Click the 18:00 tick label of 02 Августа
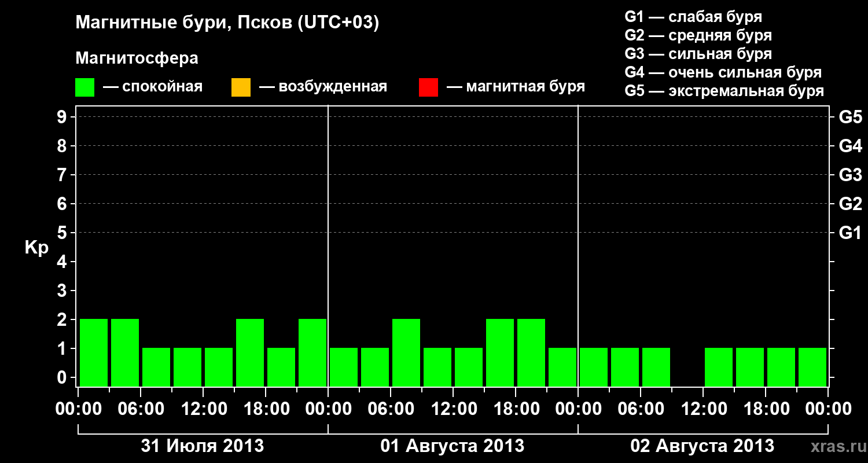Screen dimensions: 868x463 click(766, 409)
